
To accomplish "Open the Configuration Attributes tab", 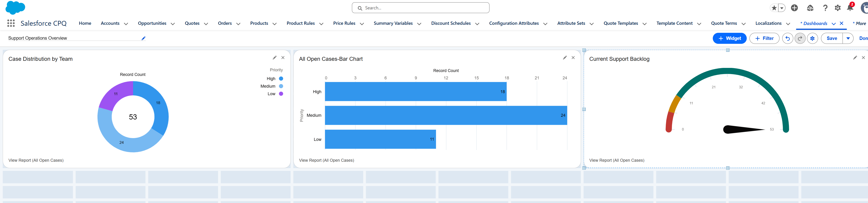I will pos(514,23).
